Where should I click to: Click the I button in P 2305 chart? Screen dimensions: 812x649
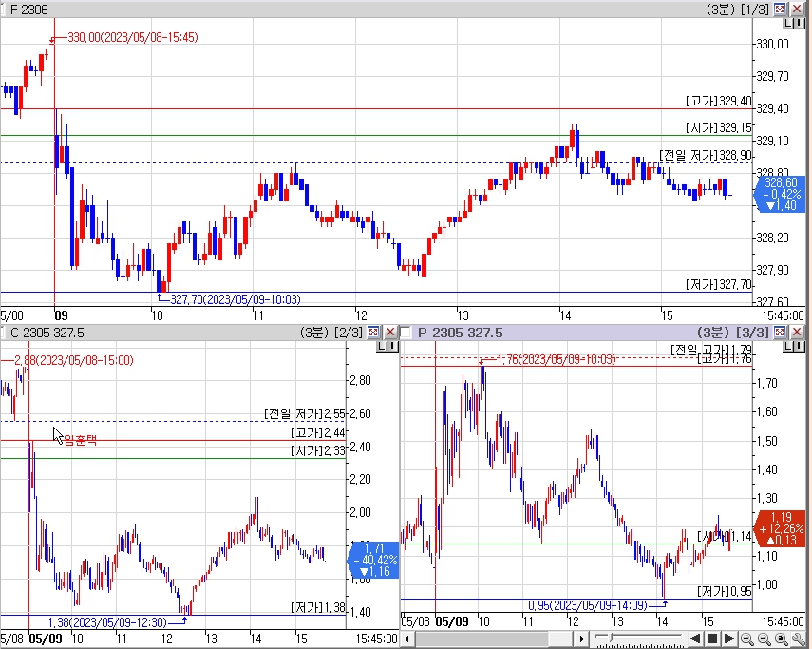tap(798, 346)
